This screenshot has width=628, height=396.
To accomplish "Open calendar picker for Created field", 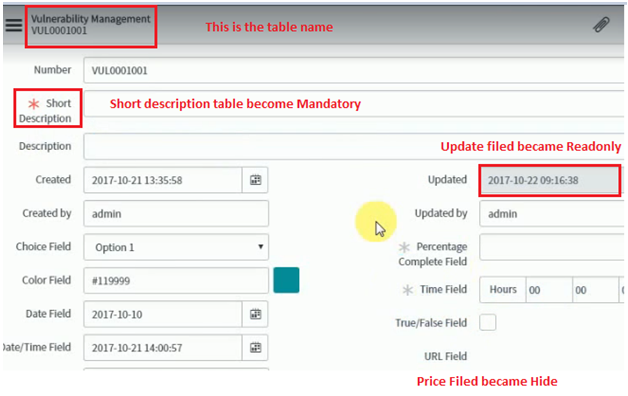I will (x=256, y=180).
